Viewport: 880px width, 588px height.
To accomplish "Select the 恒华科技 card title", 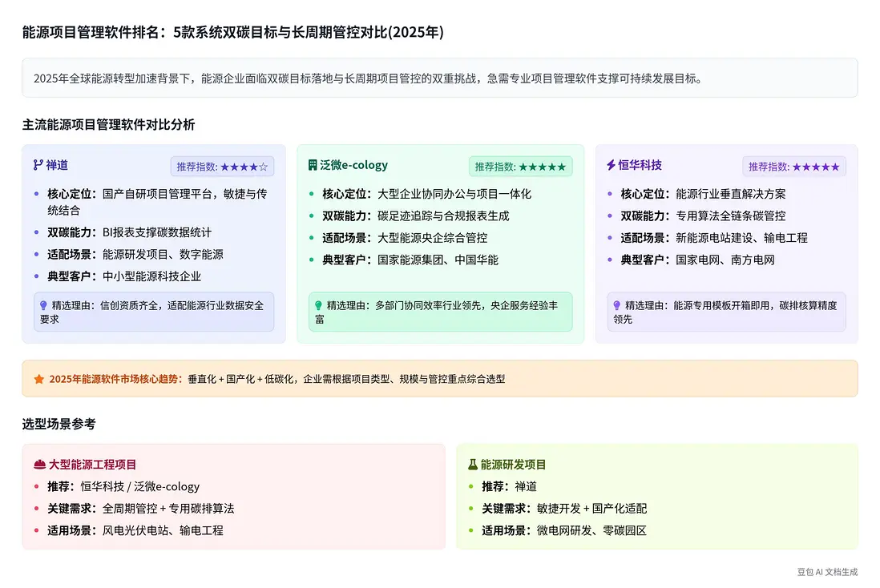I will 640,165.
